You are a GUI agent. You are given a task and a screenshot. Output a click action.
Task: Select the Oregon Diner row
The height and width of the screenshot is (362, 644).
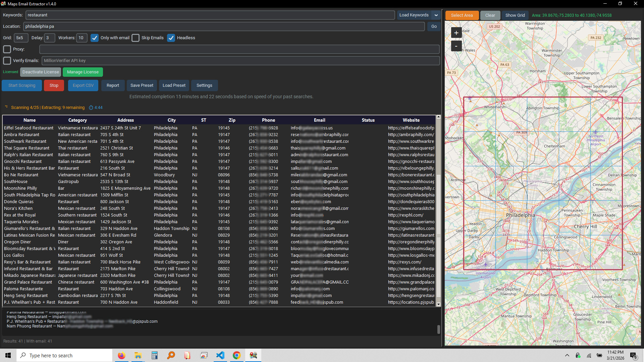pyautogui.click(x=219, y=242)
